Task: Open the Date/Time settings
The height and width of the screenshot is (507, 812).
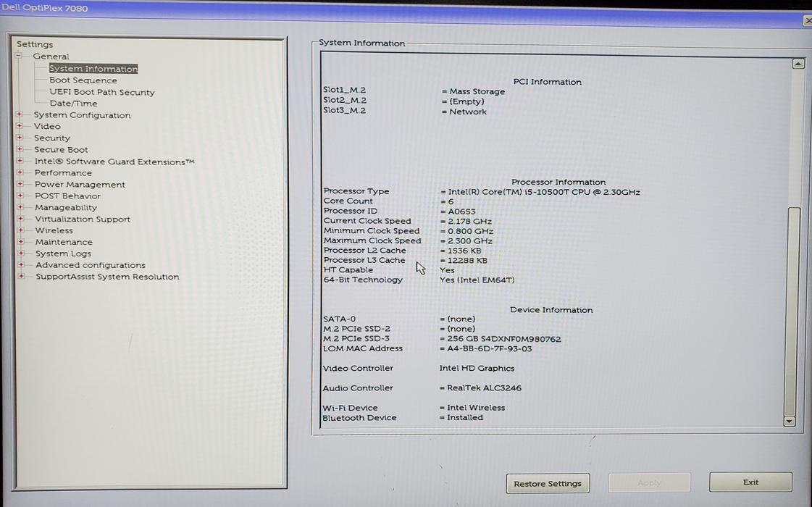Action: pyautogui.click(x=73, y=104)
